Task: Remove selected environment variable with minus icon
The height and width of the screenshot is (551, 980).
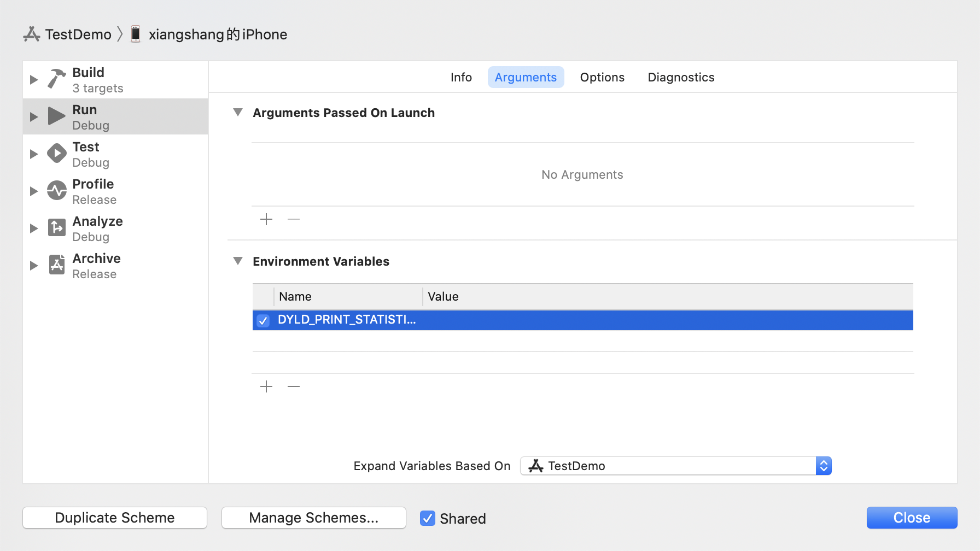Action: pos(294,386)
